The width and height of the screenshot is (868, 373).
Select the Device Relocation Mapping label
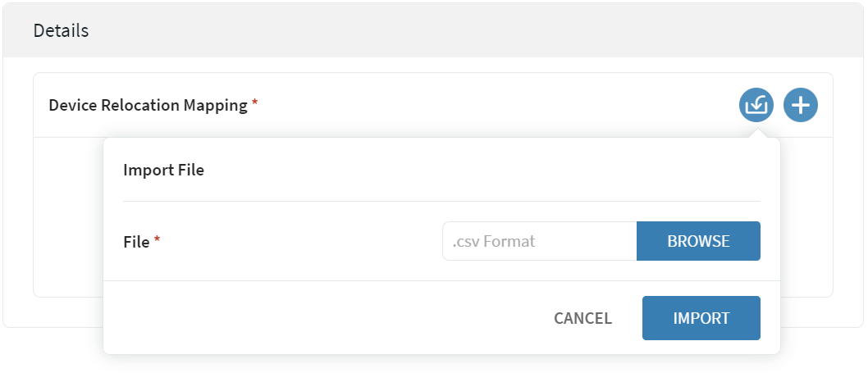point(148,105)
